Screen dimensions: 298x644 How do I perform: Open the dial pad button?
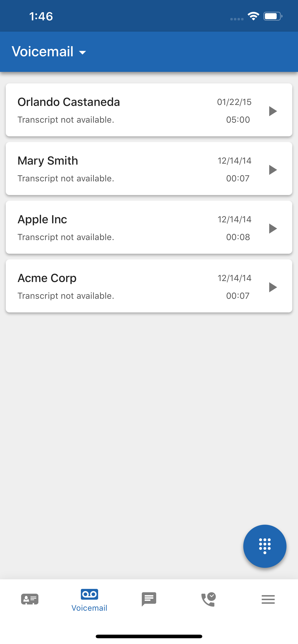click(x=265, y=546)
